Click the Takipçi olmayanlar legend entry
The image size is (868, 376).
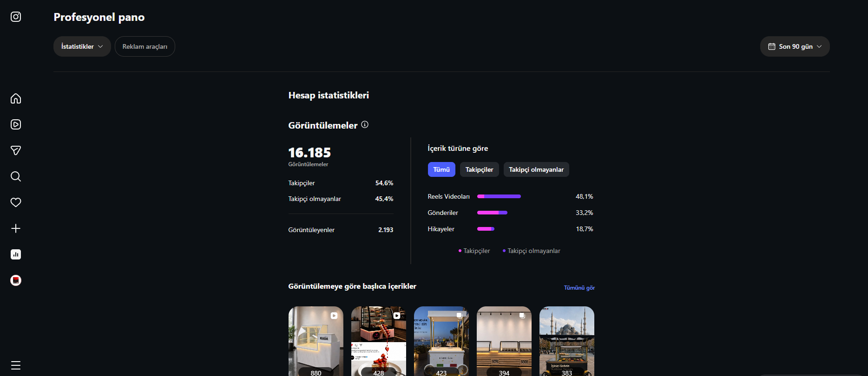pyautogui.click(x=532, y=251)
